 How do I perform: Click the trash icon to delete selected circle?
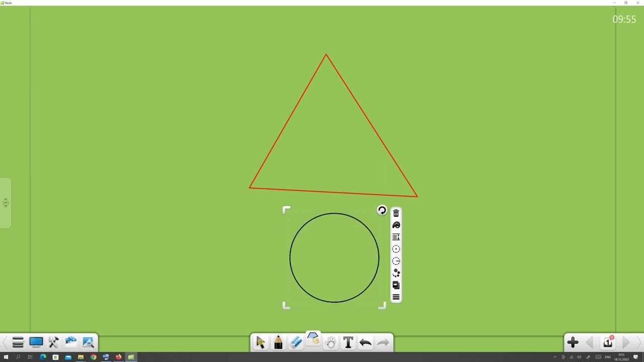click(396, 213)
